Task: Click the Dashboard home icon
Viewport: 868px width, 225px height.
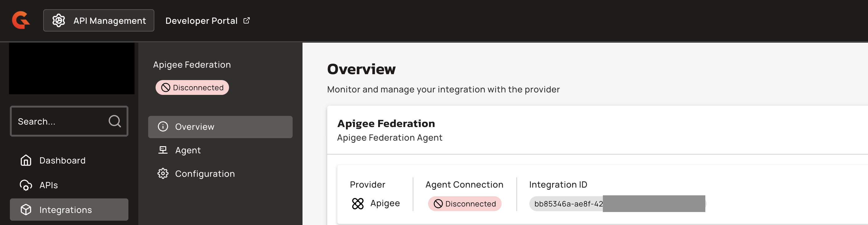Action: (x=26, y=160)
